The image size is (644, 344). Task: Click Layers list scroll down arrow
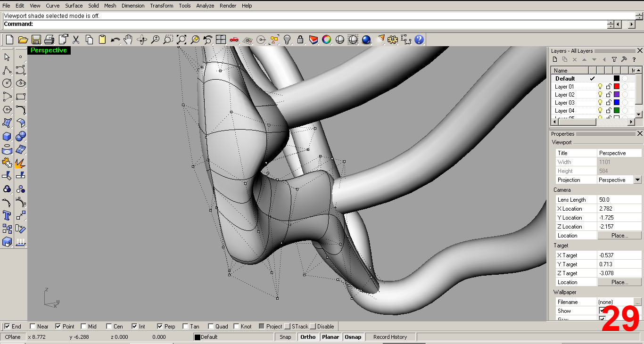coord(639,114)
